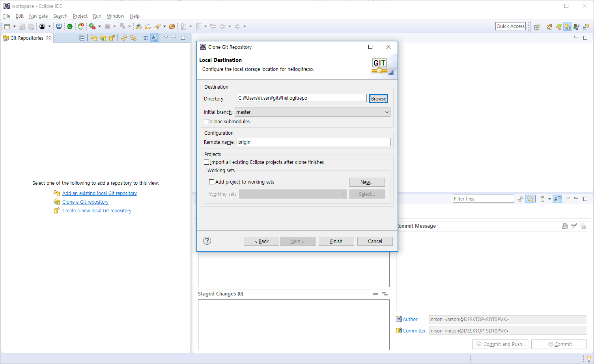Tick Add project to working sets
Image resolution: width=594 pixels, height=364 pixels.
(x=211, y=182)
